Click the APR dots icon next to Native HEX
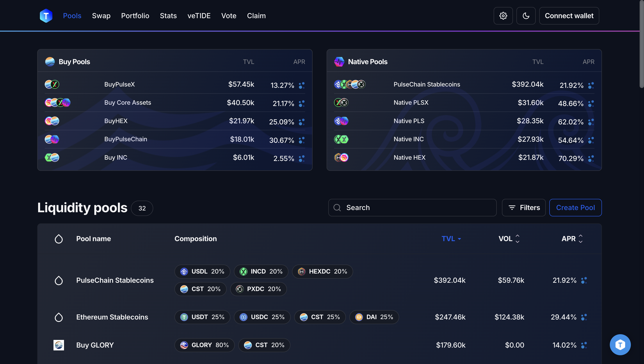644x364 pixels. pyautogui.click(x=591, y=159)
